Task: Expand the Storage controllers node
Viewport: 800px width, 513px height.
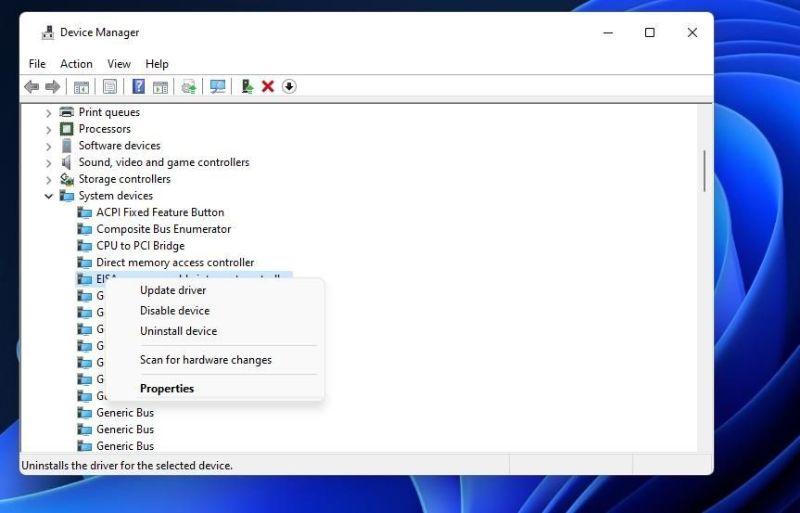Action: (x=48, y=179)
